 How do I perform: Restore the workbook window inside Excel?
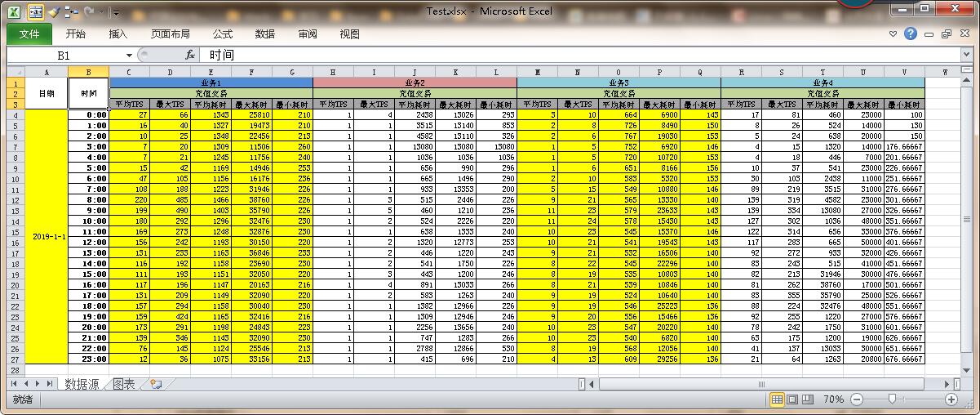pos(947,34)
